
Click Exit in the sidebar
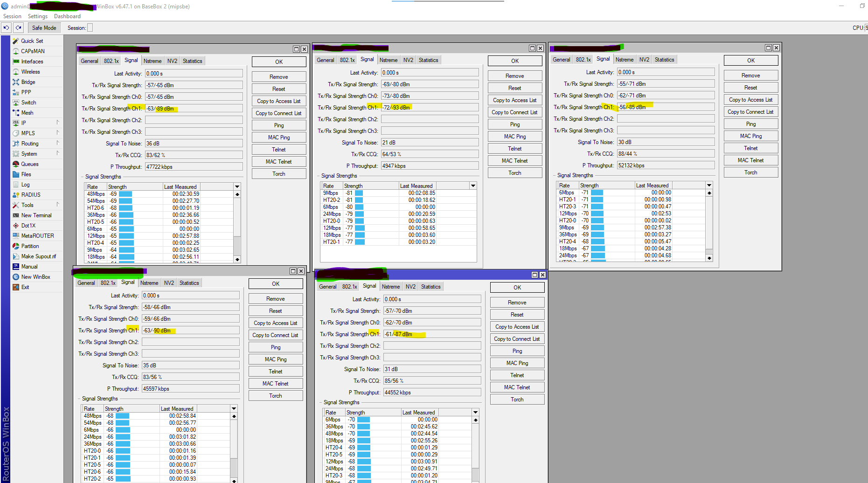[25, 287]
